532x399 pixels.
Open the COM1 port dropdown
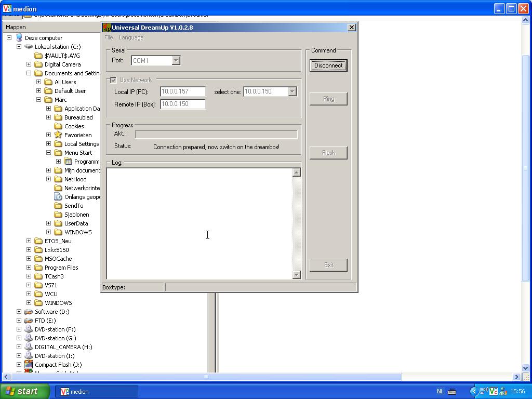coord(176,60)
